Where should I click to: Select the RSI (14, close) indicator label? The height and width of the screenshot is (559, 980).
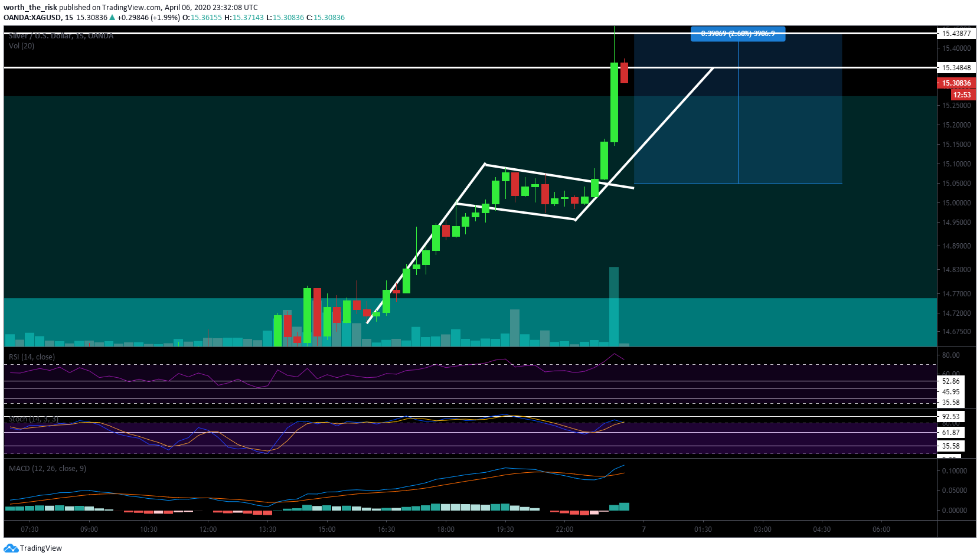point(32,357)
